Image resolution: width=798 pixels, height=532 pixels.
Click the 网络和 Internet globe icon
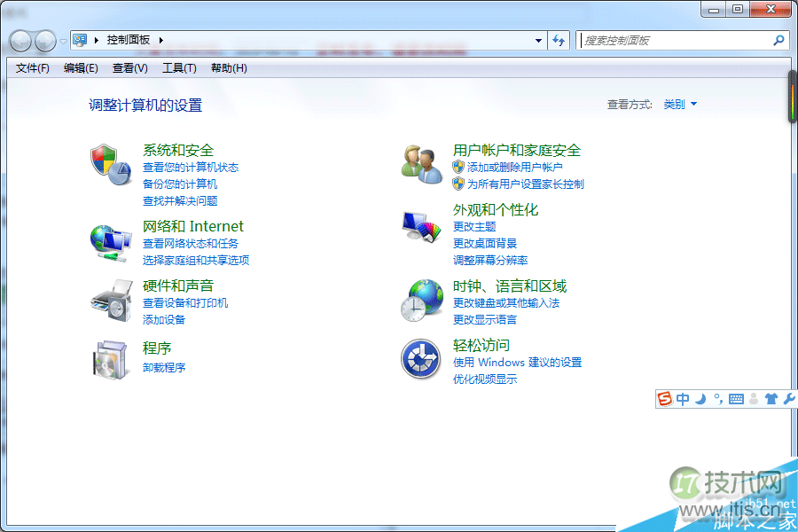coord(110,242)
